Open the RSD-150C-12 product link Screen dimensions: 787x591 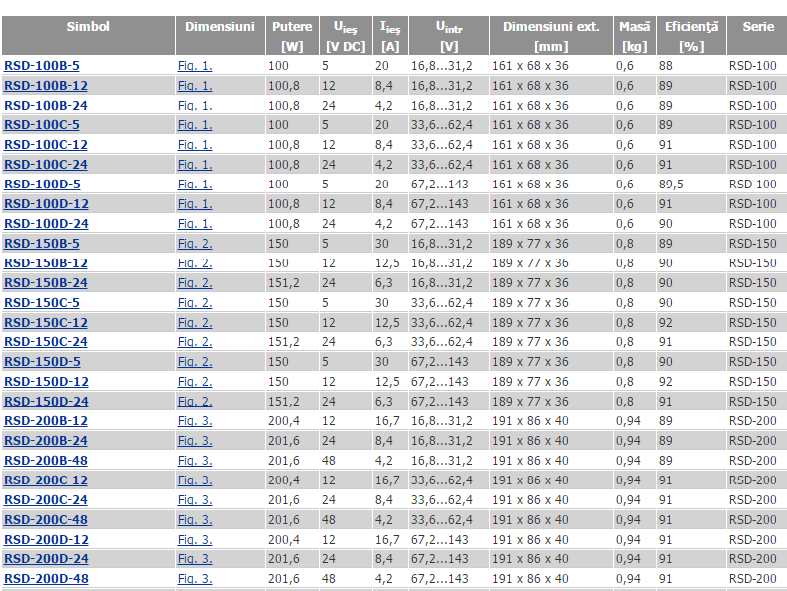click(x=46, y=322)
